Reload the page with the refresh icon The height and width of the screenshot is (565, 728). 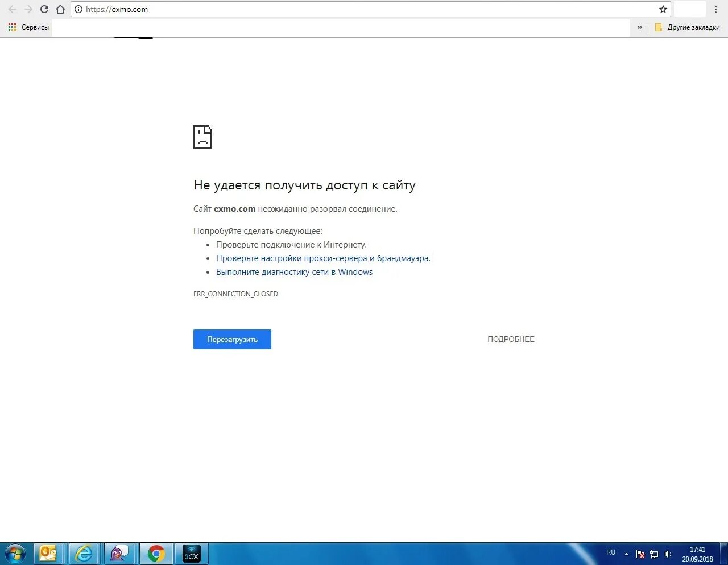44,9
